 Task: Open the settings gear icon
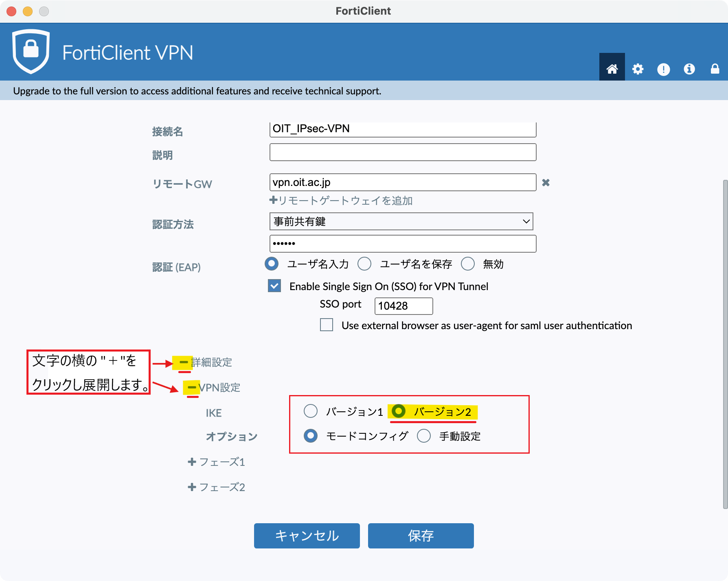tap(638, 69)
